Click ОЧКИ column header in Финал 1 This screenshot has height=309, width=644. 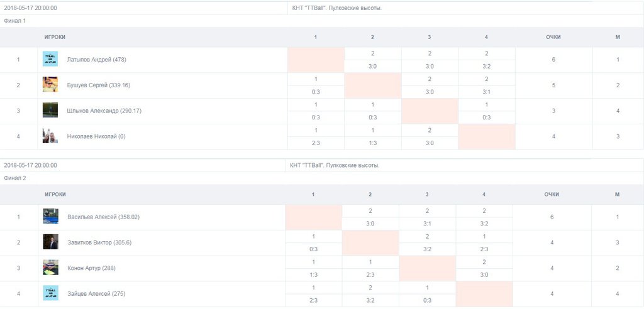coord(553,37)
